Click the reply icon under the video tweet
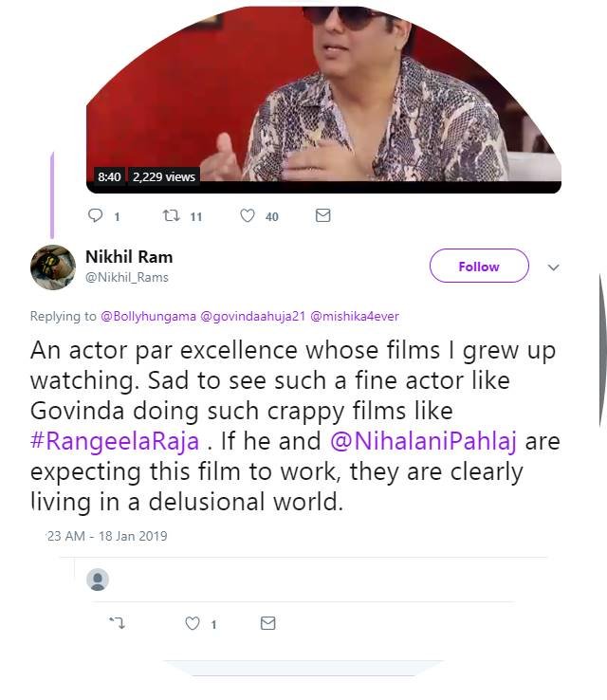607x700 pixels. coord(96,216)
